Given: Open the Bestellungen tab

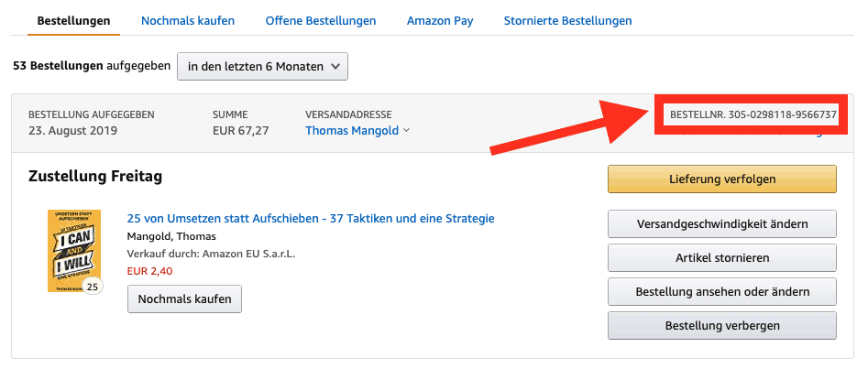Looking at the screenshot, I should pos(73,21).
